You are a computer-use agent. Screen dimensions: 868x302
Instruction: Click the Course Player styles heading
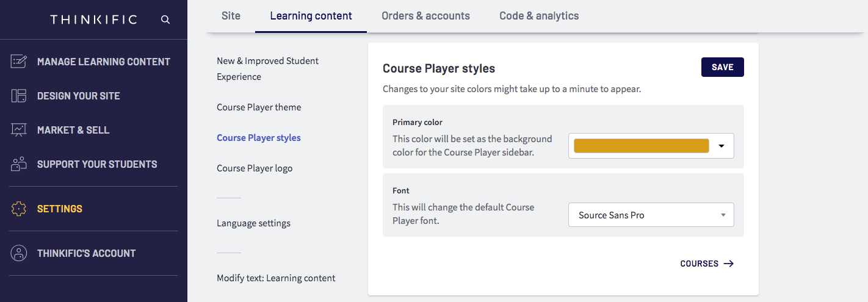[x=439, y=68]
